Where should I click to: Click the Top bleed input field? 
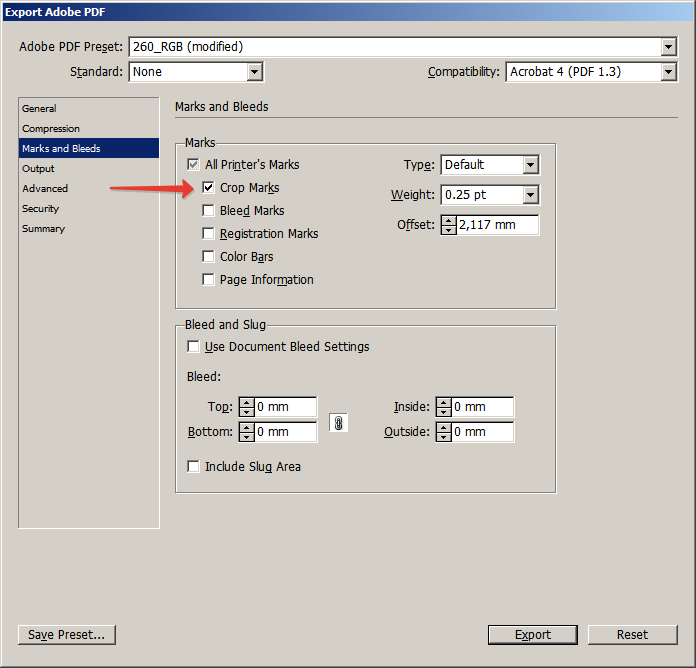(285, 407)
